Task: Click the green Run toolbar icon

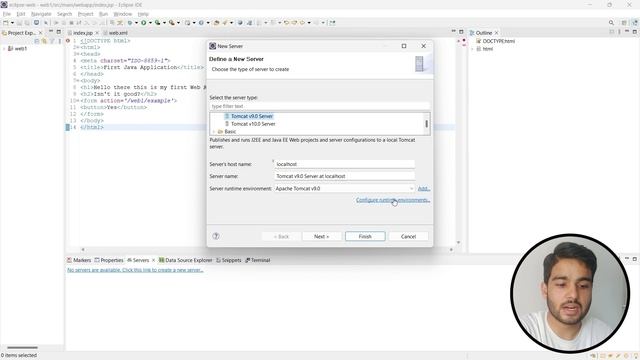Action: [x=144, y=23]
